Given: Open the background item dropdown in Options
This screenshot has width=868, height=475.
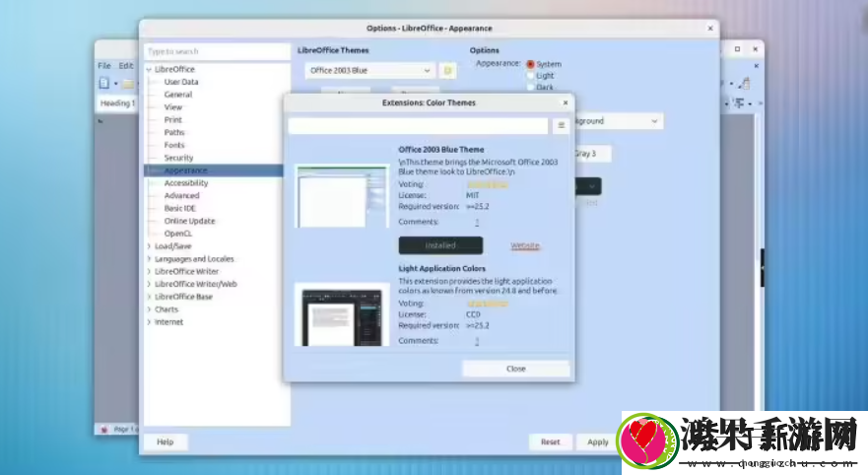Looking at the screenshot, I should (x=619, y=121).
